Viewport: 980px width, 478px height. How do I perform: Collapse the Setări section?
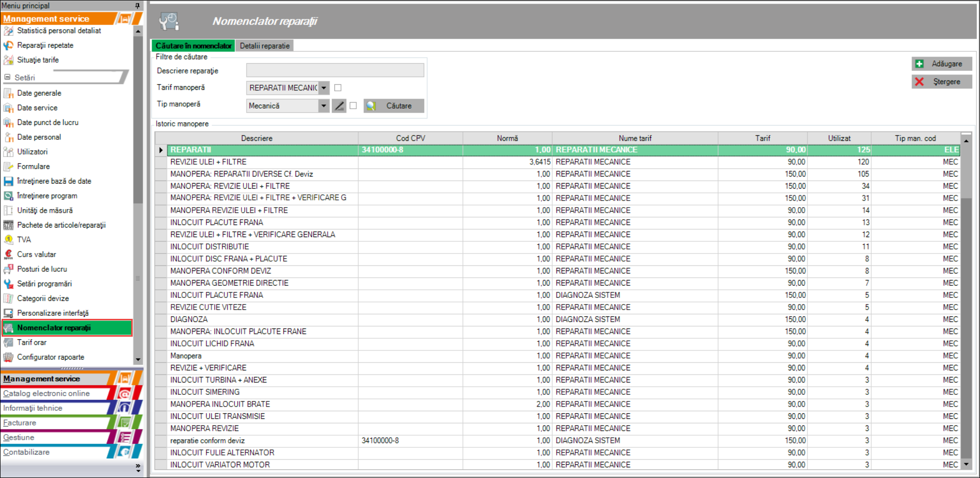tap(7, 78)
